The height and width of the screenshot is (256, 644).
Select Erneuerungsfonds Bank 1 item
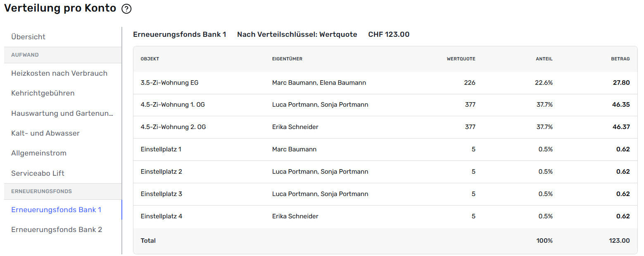pyautogui.click(x=63, y=210)
